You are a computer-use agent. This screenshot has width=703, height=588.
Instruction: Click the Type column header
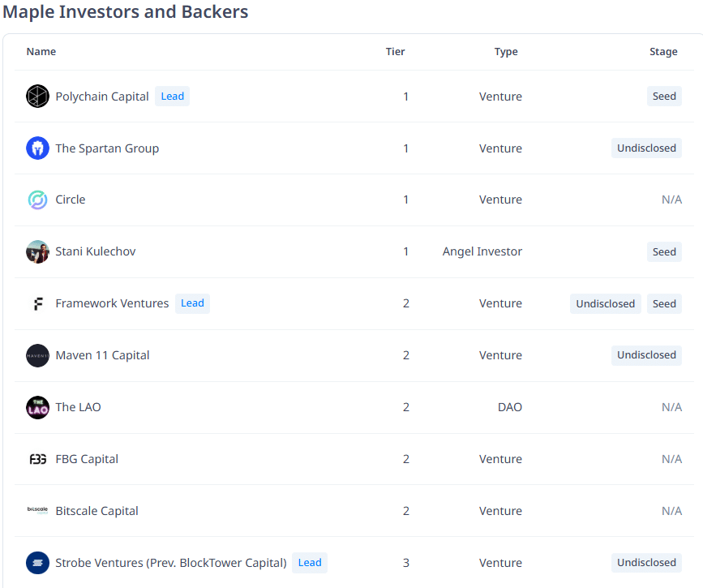pyautogui.click(x=506, y=52)
